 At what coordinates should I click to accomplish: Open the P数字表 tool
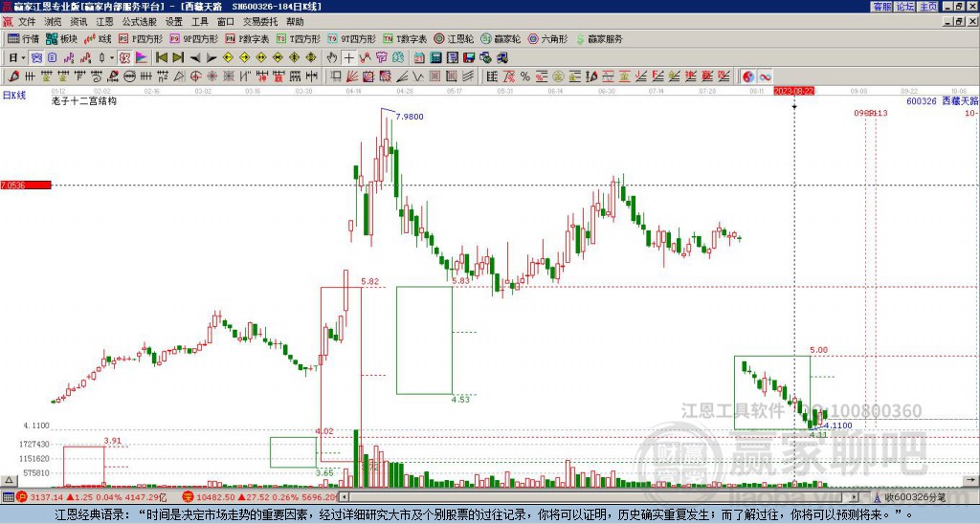click(247, 38)
